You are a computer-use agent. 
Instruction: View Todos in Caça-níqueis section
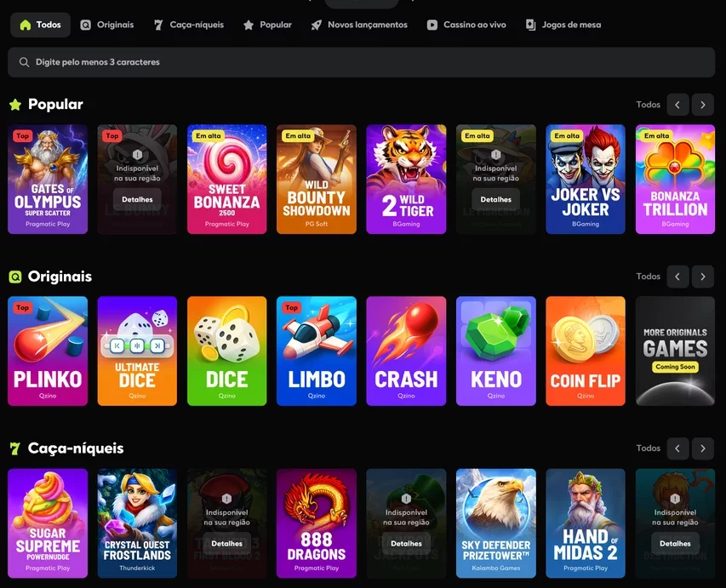point(648,448)
